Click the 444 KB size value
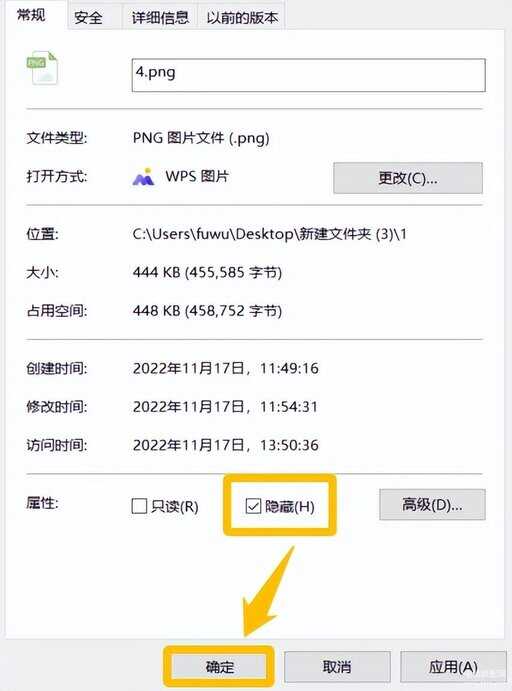Viewport: 512px width, 691px height. pyautogui.click(x=207, y=272)
